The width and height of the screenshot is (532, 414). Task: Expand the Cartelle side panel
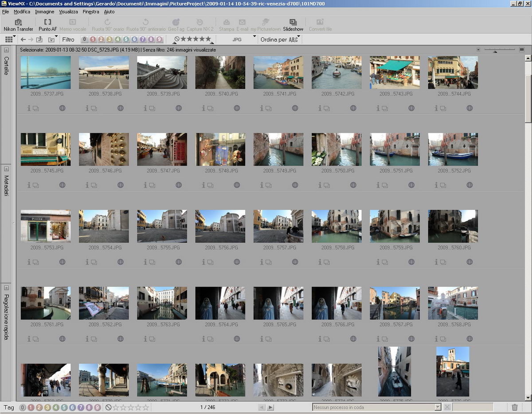pyautogui.click(x=6, y=50)
